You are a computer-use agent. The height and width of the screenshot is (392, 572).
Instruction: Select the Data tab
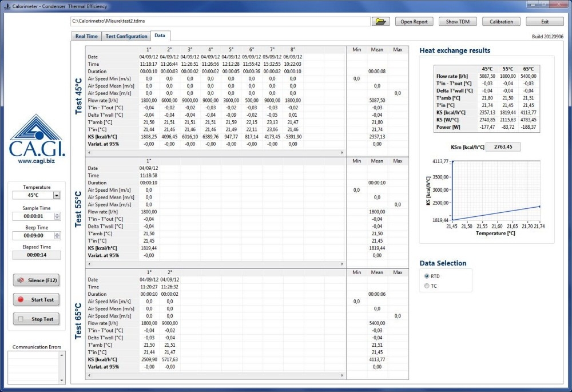(160, 35)
